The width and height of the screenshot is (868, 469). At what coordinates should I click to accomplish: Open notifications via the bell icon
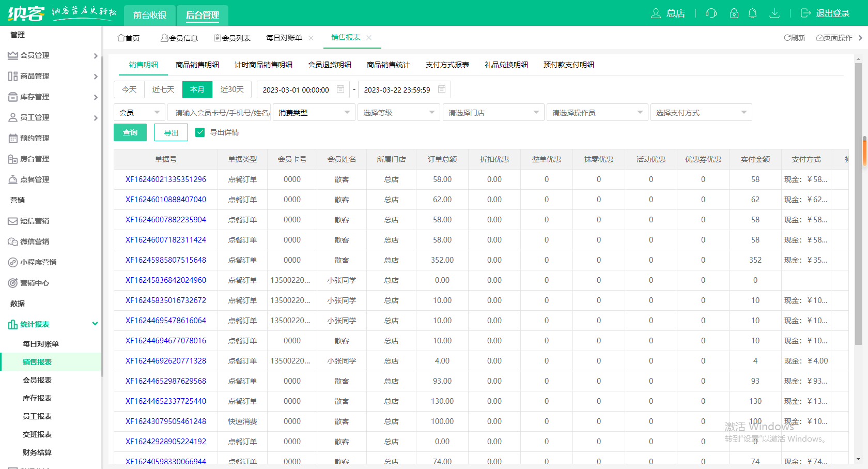(x=753, y=13)
